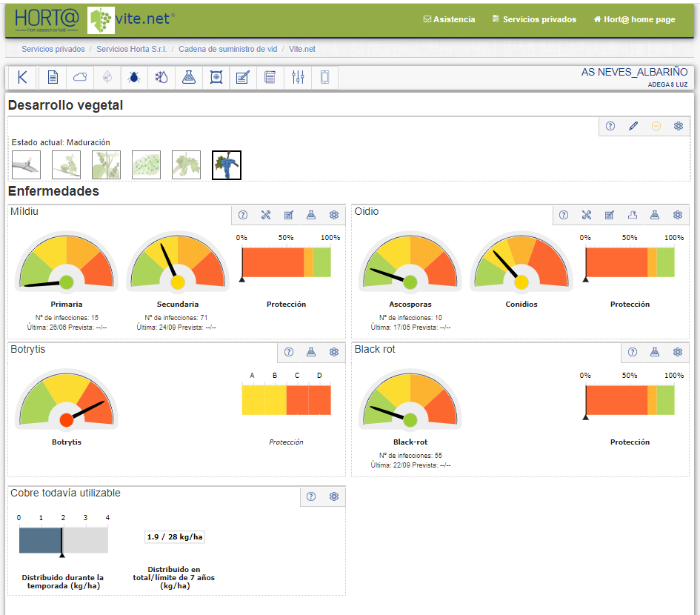
Task: Go to Hort@ home page link
Action: (x=634, y=20)
